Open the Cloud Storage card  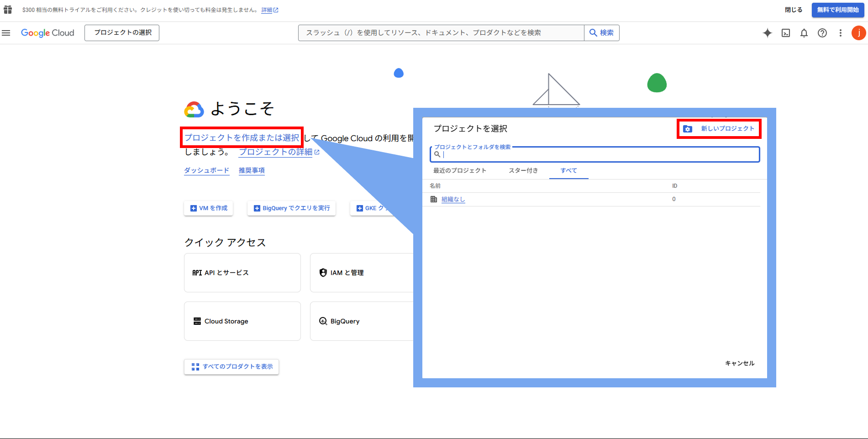click(242, 321)
